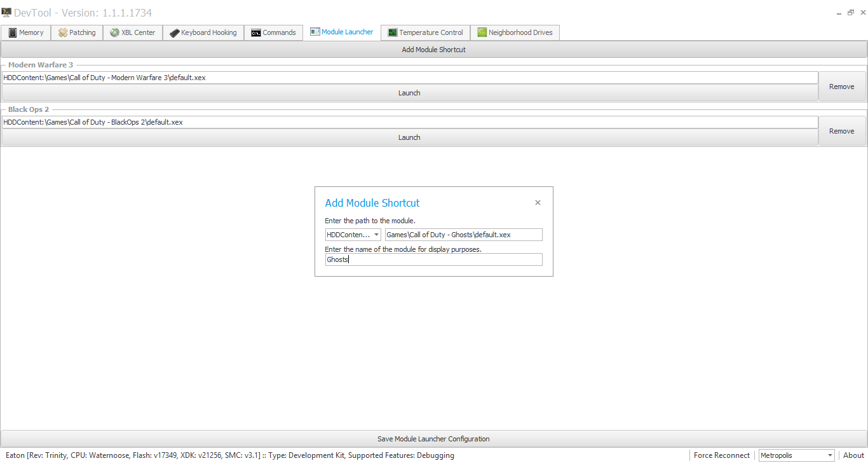Close the DevTool window
This screenshot has width=868, height=463.
click(x=862, y=12)
